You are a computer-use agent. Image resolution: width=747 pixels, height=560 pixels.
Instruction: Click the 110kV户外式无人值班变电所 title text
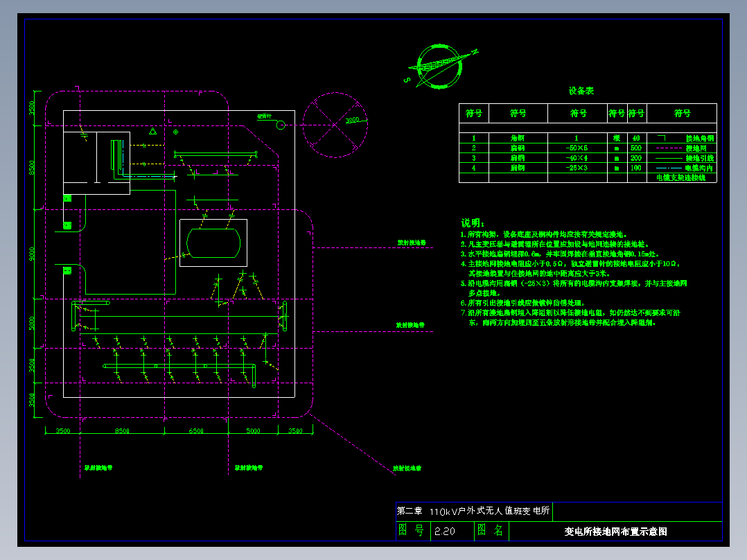point(490,511)
